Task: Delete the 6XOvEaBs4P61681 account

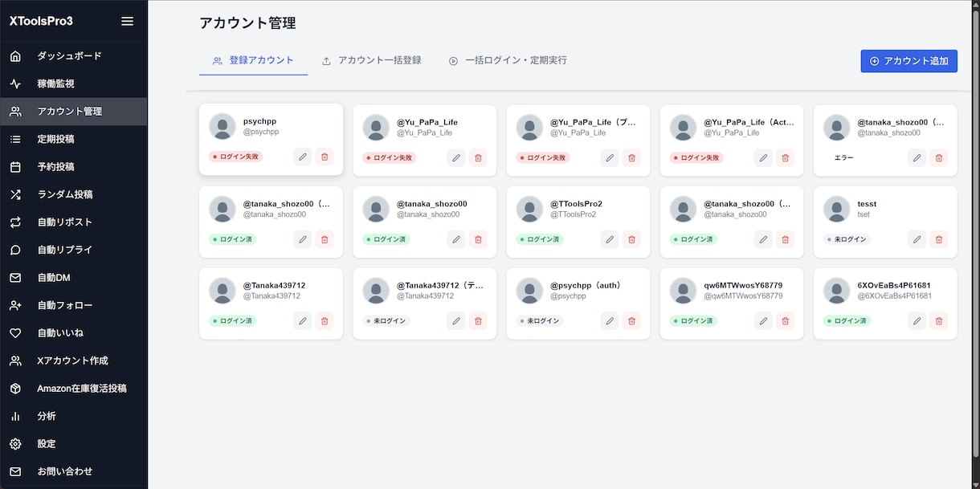Action: [x=938, y=320]
